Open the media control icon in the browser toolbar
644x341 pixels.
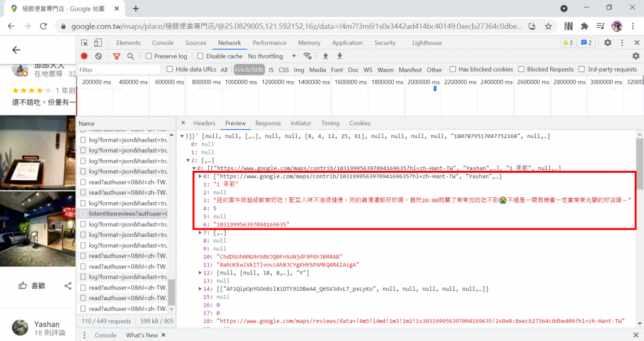601,26
